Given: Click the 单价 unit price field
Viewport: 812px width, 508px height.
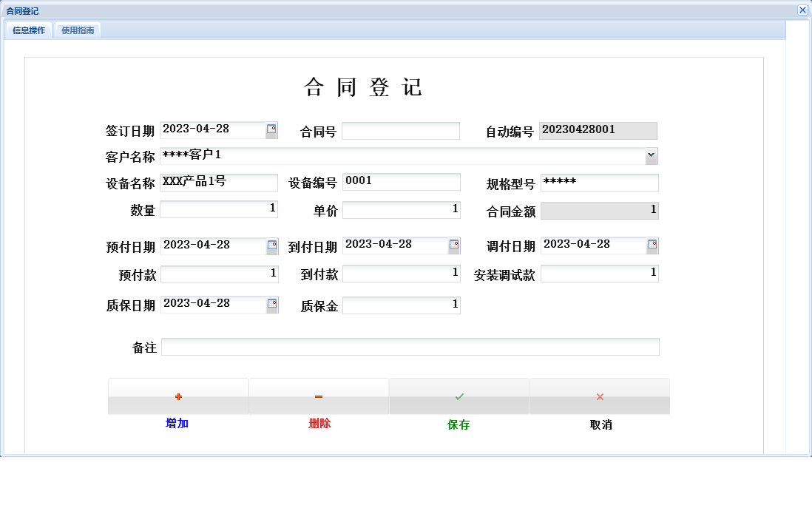Looking at the screenshot, I should click(x=401, y=209).
